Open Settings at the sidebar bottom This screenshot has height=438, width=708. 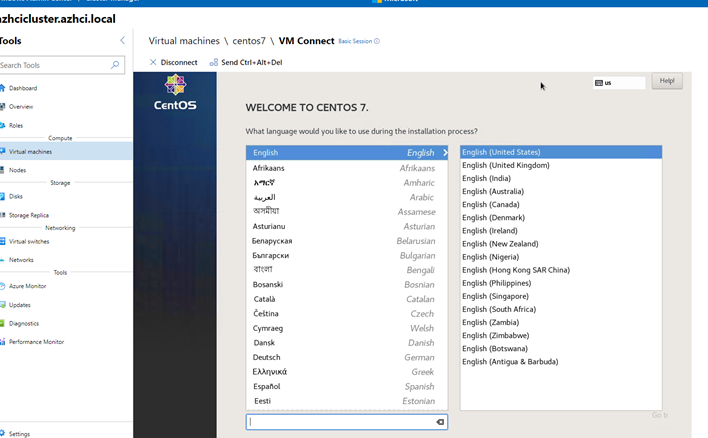pos(19,434)
